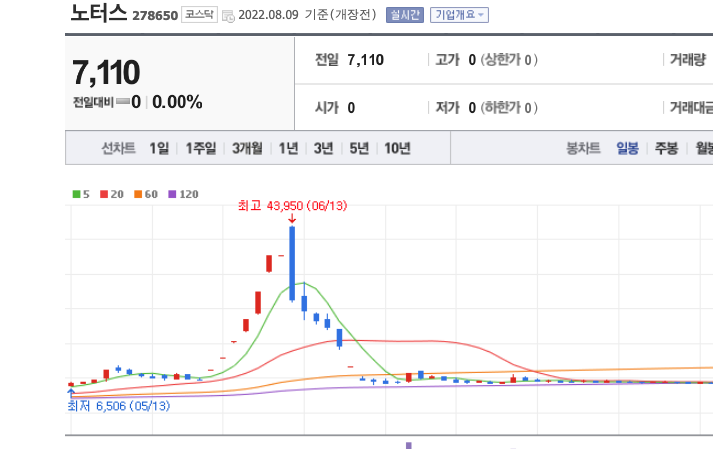Screen dimensions: 713x449
Task: Click the 0.00% change rate
Action: 177,102
